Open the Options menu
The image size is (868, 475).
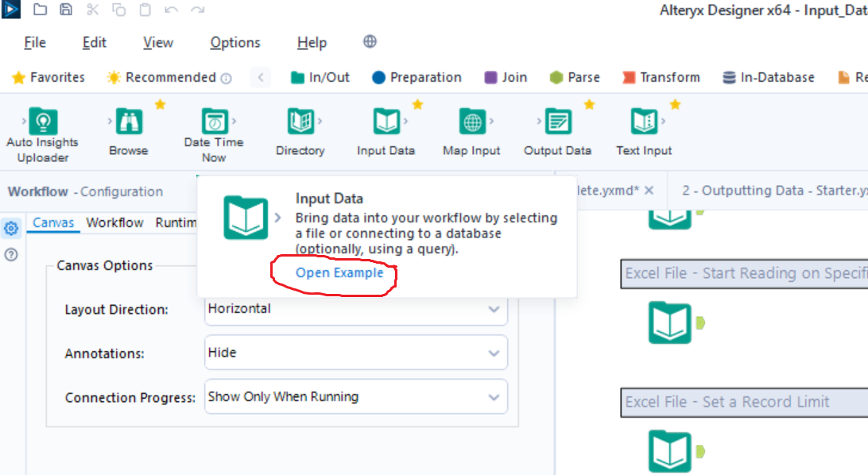click(x=234, y=43)
